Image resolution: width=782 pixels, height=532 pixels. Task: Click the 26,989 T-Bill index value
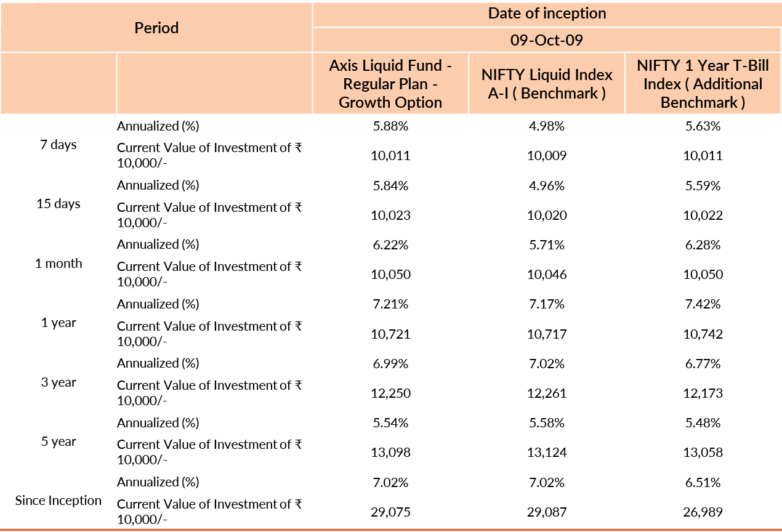tap(703, 512)
